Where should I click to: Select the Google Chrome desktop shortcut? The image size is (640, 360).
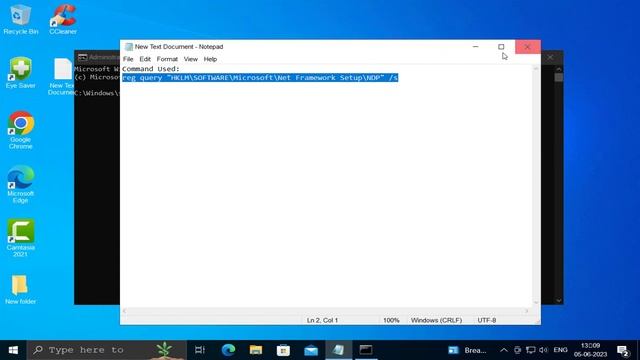20,130
